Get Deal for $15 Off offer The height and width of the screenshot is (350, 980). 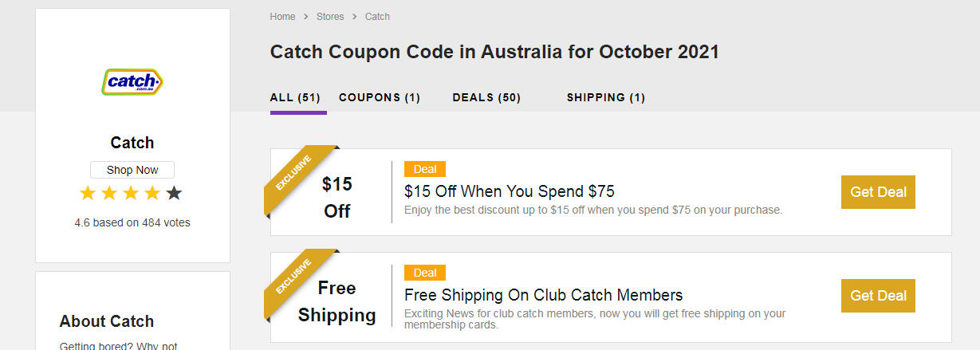(x=878, y=192)
